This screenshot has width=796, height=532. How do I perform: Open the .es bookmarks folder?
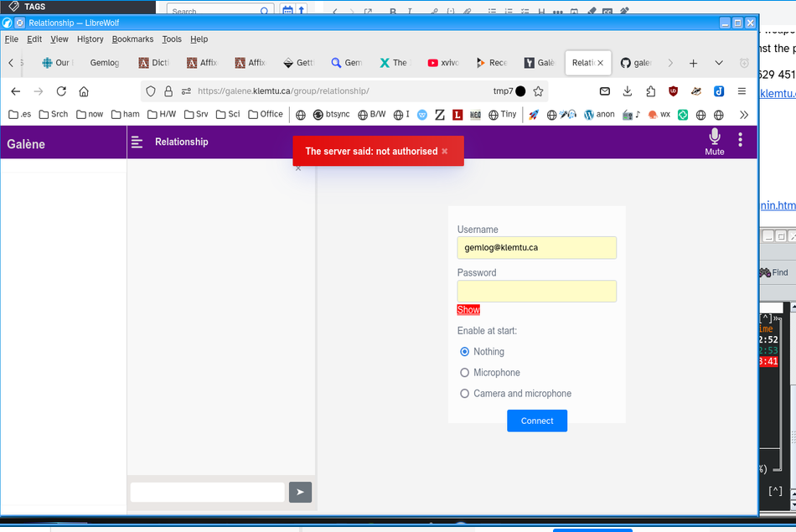[x=20, y=115]
